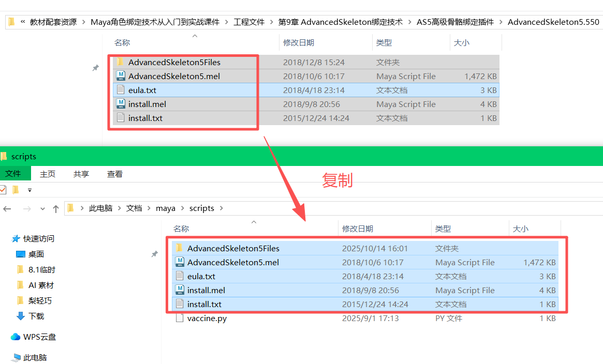Open AdvancedSkeleton5Files folder in upper window
Screen dimensions: 603x364
coord(174,62)
